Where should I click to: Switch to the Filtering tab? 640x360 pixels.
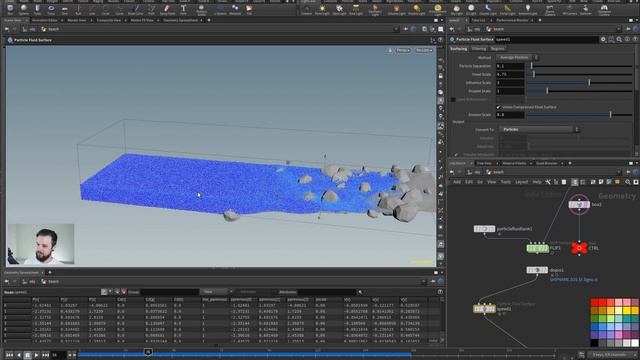[x=479, y=49]
